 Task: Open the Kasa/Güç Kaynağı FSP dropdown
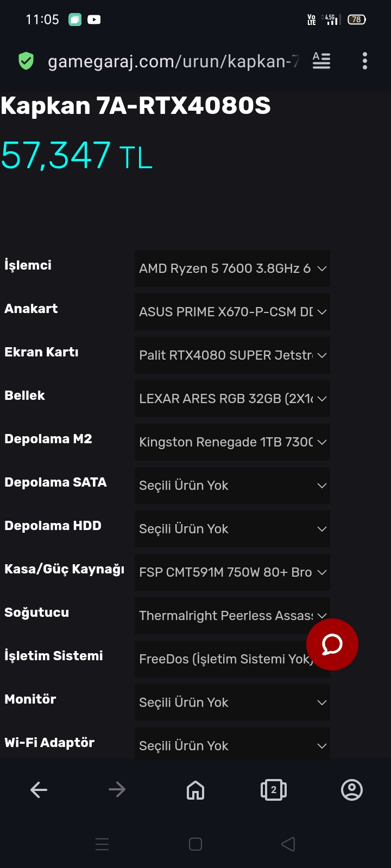pos(232,572)
